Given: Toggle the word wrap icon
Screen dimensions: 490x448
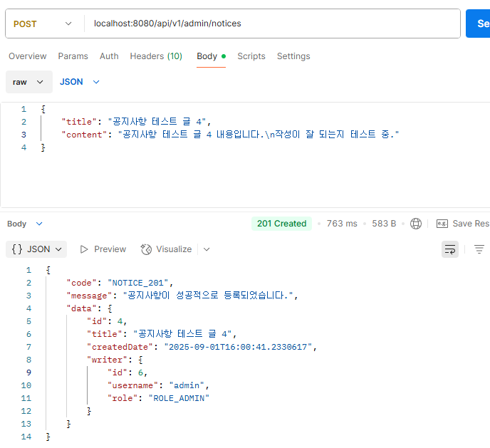Looking at the screenshot, I should point(450,249).
